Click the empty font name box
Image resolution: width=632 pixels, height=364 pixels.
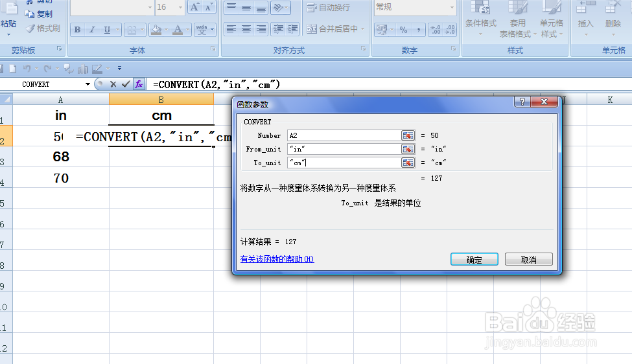pyautogui.click(x=109, y=7)
